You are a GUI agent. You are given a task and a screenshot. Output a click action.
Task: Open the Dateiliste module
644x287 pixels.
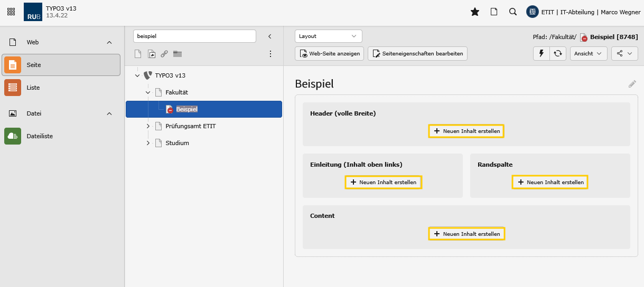pyautogui.click(x=40, y=136)
